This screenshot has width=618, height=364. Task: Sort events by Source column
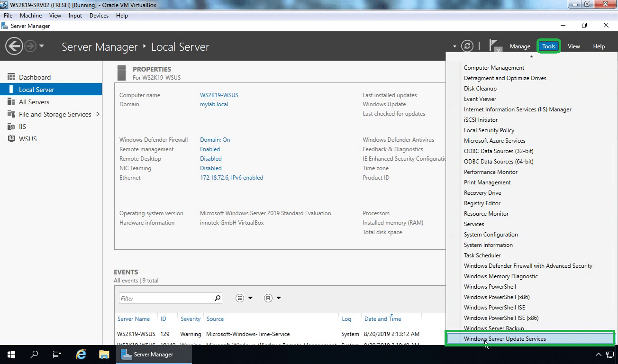pos(215,319)
